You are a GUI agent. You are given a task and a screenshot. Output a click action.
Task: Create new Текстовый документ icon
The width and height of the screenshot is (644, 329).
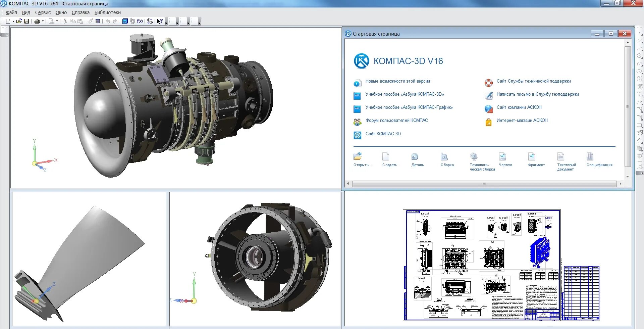(561, 156)
